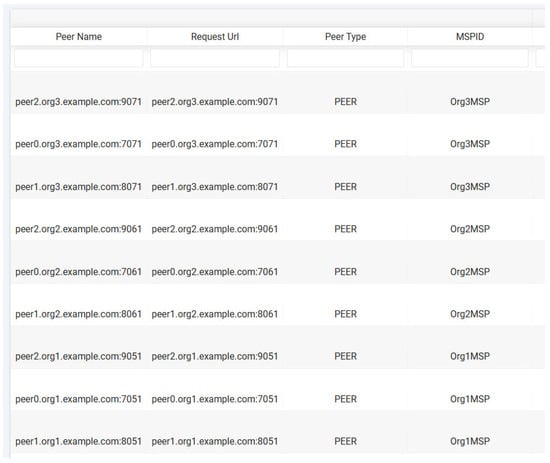Select peer name peer2.org2.example.com:9061

pos(79,229)
